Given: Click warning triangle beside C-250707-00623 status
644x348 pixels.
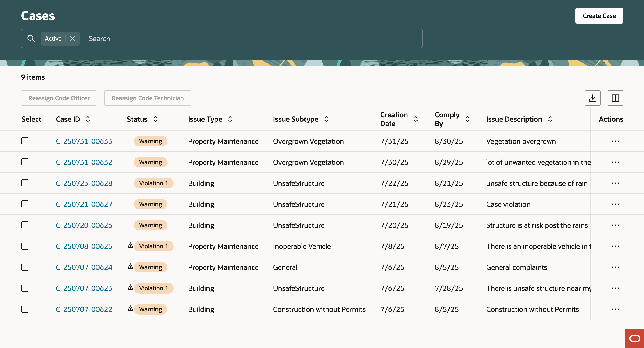Looking at the screenshot, I should coord(130,287).
